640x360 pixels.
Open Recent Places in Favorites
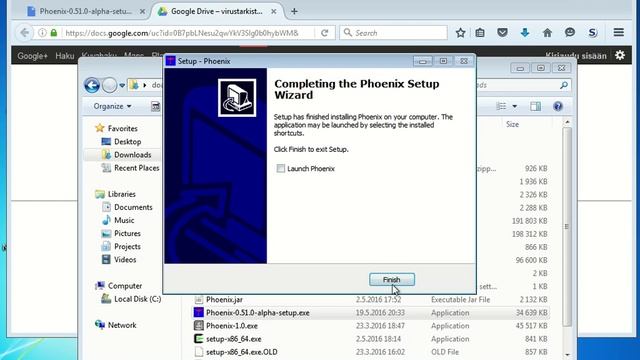click(137, 168)
